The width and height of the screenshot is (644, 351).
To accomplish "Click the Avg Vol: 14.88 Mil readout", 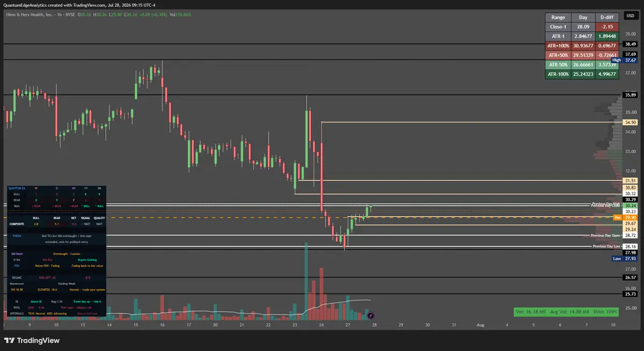I will (570, 311).
